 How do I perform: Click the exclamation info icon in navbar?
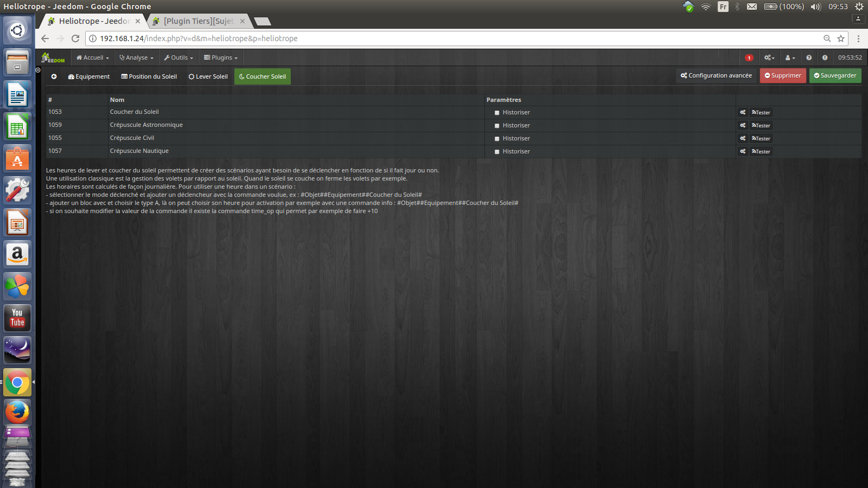(825, 57)
